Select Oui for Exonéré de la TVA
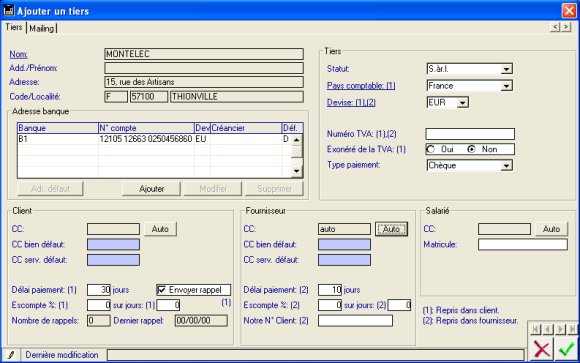The width and height of the screenshot is (580, 363). tap(431, 149)
